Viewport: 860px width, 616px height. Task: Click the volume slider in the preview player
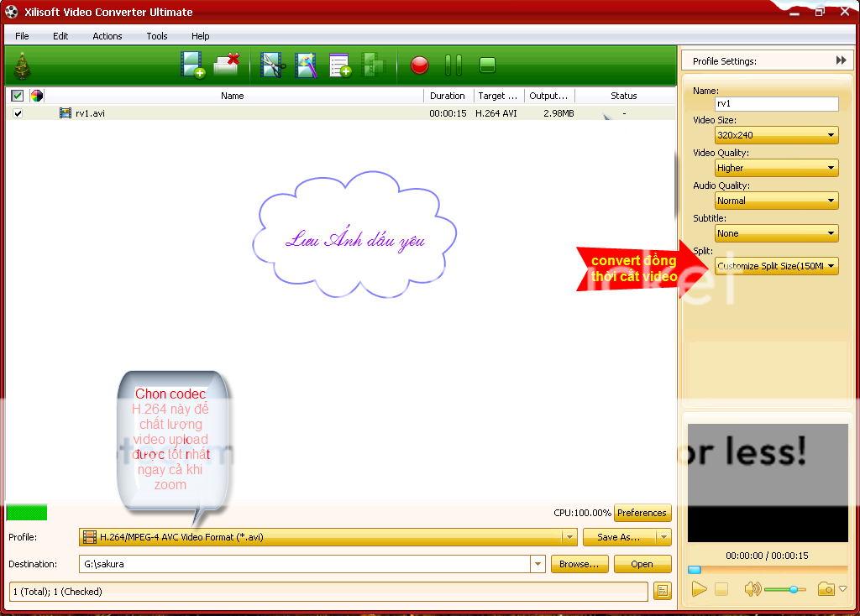(x=785, y=589)
